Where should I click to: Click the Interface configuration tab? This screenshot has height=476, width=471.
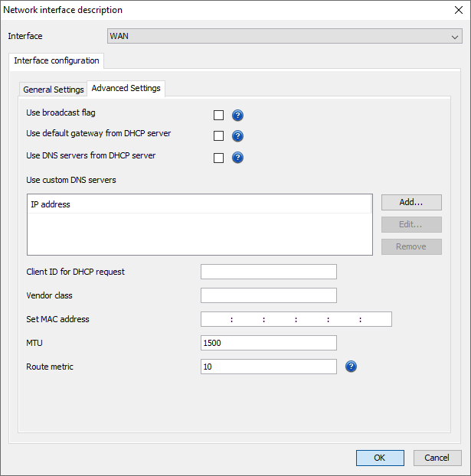click(x=57, y=61)
